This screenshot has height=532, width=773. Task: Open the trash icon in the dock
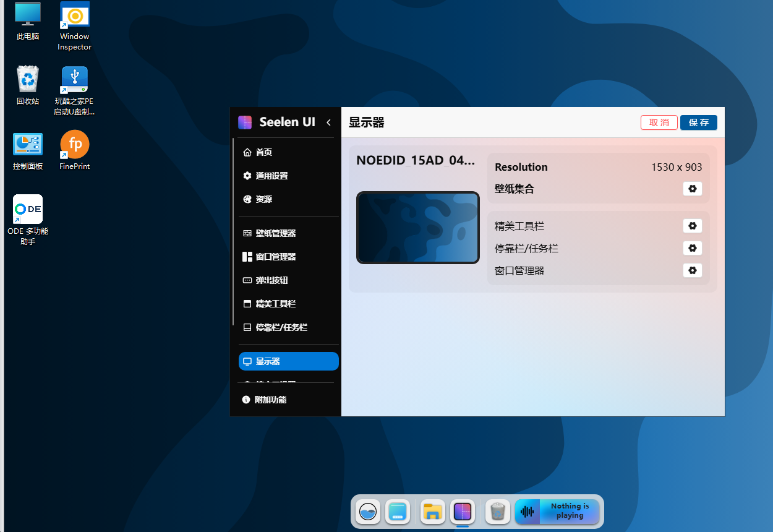click(497, 512)
